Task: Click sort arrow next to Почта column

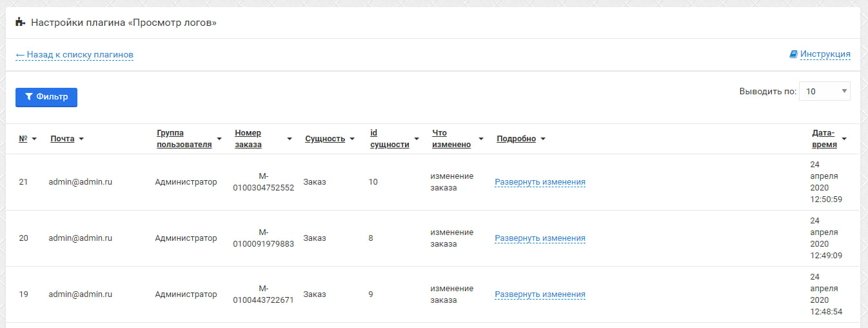Action: pos(81,139)
